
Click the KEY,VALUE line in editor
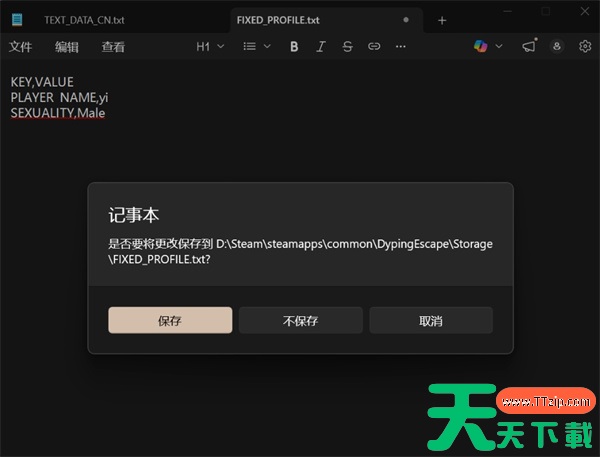[x=42, y=82]
